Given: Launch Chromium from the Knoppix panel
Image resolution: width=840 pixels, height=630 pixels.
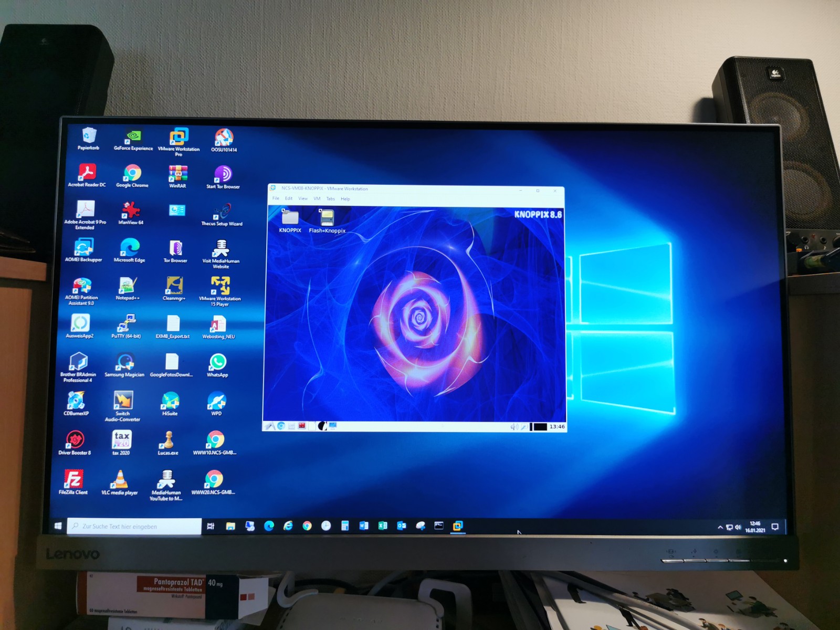Looking at the screenshot, I should 281,426.
